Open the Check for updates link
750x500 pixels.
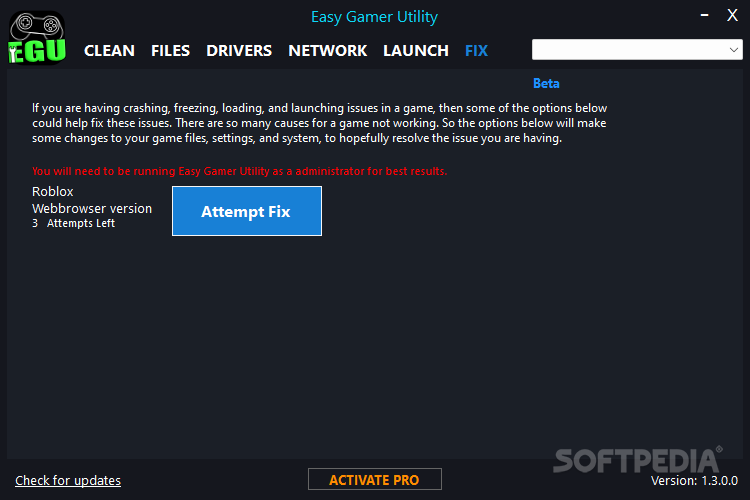click(68, 480)
